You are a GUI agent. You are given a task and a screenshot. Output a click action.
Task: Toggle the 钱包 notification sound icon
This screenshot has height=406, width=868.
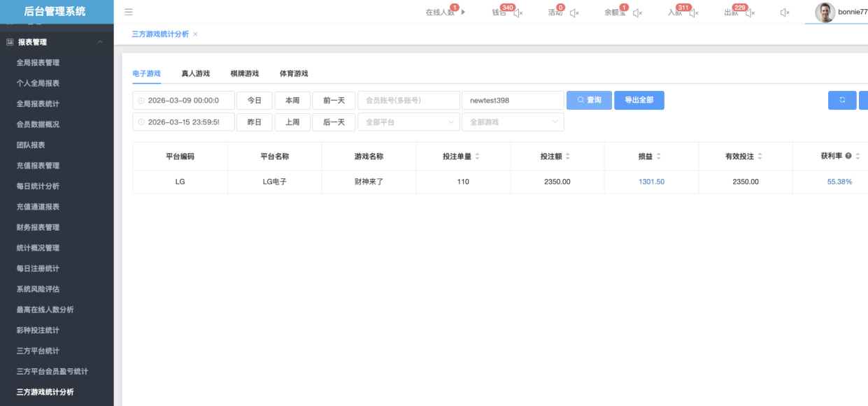pos(518,13)
